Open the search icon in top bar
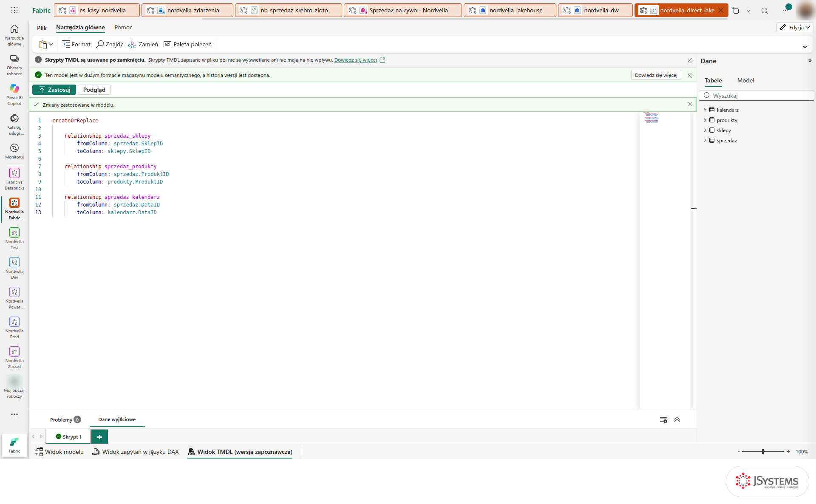This screenshot has width=816, height=504. (x=765, y=11)
